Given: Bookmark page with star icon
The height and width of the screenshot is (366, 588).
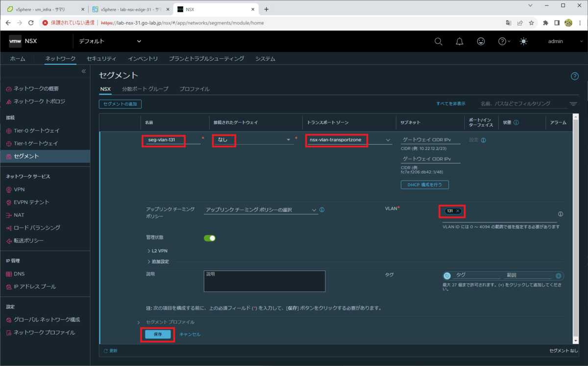Looking at the screenshot, I should click(531, 23).
